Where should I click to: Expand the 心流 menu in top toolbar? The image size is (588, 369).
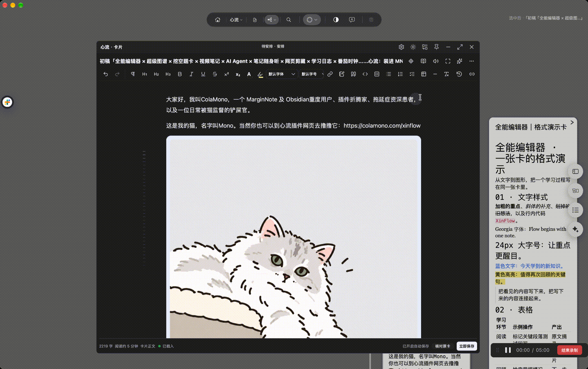click(x=236, y=20)
